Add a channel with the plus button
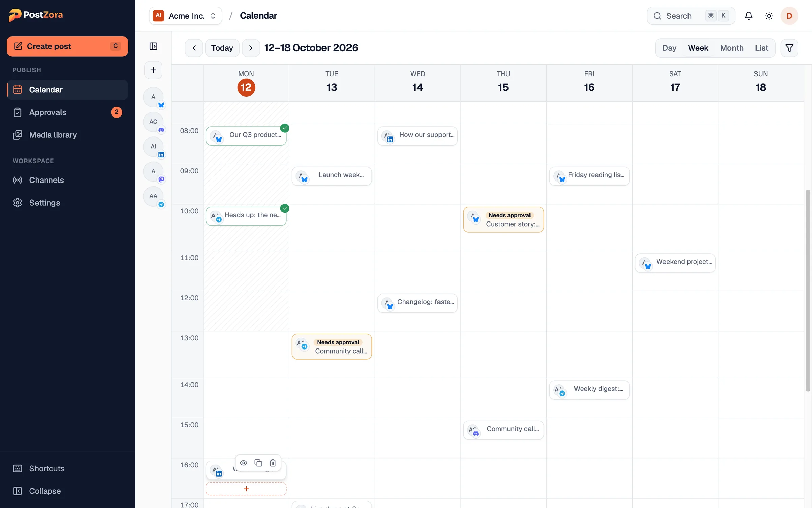Viewport: 812px width, 508px height. 153,70
